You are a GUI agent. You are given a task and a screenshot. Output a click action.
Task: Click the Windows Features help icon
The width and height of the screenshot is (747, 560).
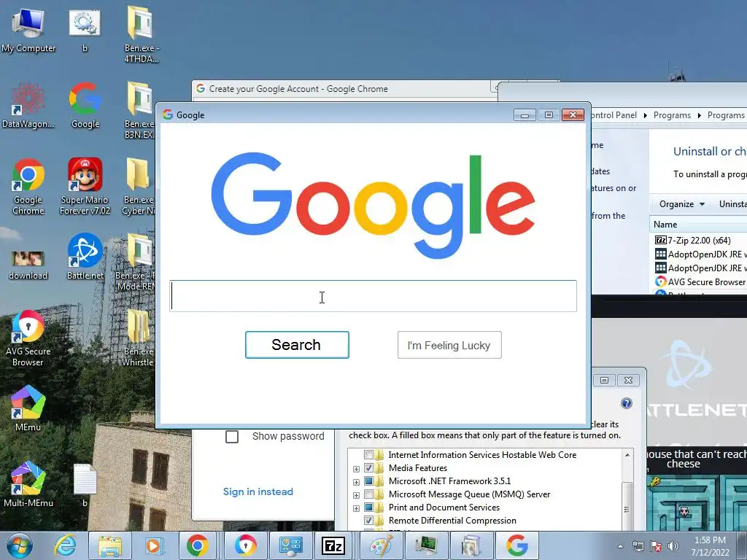tap(627, 403)
